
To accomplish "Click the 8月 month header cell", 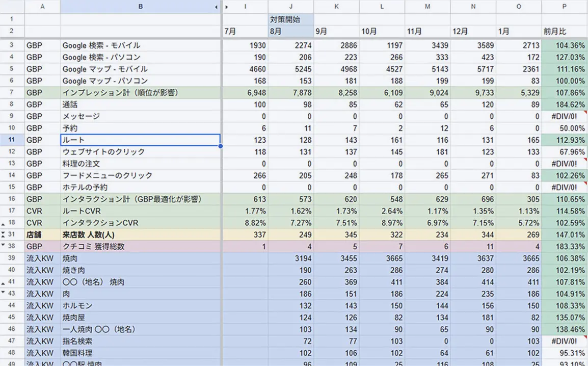I will [x=290, y=32].
